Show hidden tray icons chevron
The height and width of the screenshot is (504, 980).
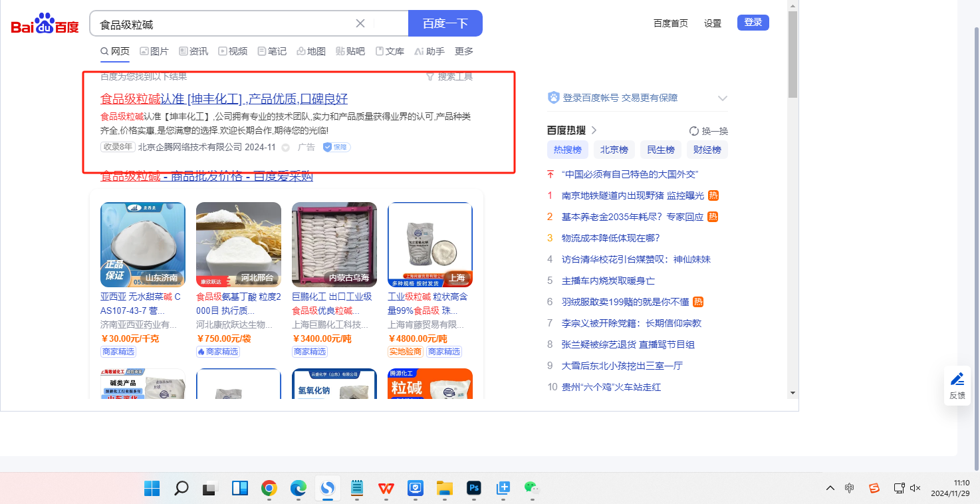click(x=830, y=488)
